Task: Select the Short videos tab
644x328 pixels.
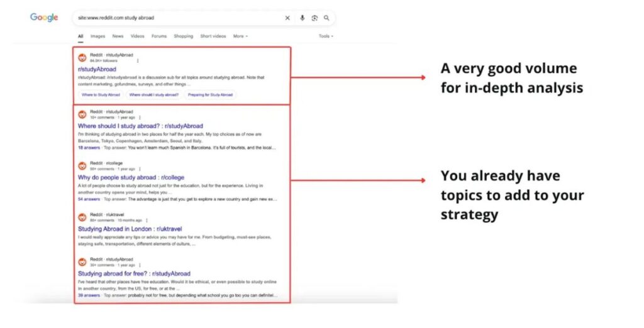Action: click(213, 36)
